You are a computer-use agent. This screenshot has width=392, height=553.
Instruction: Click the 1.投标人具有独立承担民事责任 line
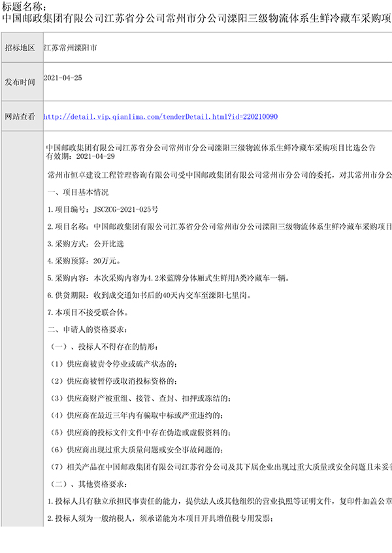pos(220,502)
